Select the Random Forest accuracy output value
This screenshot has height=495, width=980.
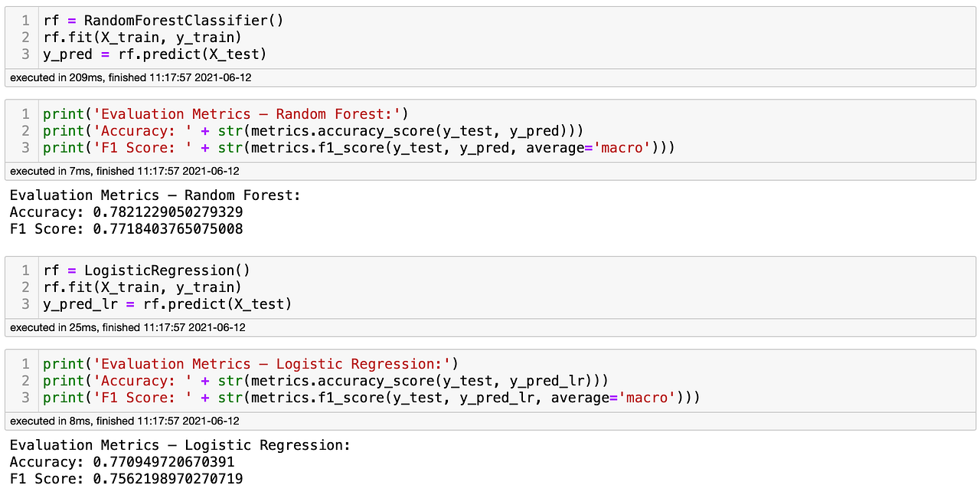click(167, 211)
